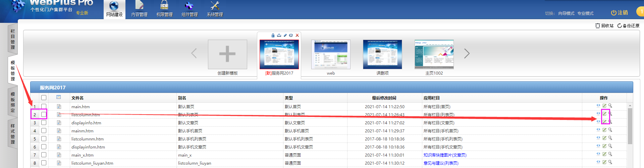Delete the 服务网2017 template with the red X
Viewport: 644px width, 168px height.
(x=297, y=35)
